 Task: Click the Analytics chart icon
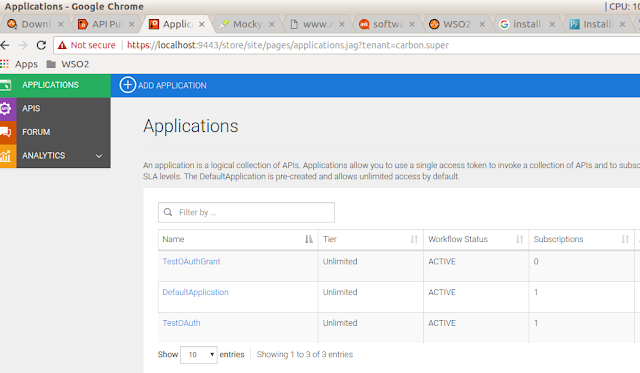click(5, 155)
